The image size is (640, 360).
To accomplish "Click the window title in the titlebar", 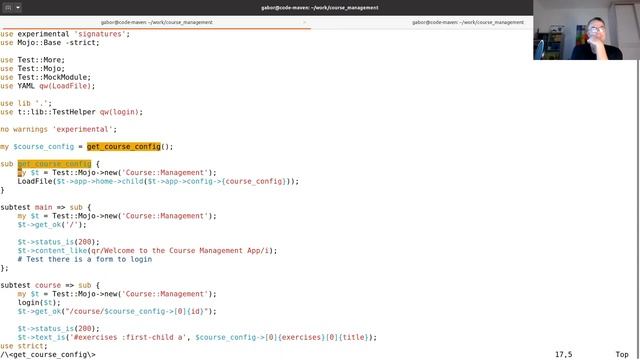I will tap(320, 7).
